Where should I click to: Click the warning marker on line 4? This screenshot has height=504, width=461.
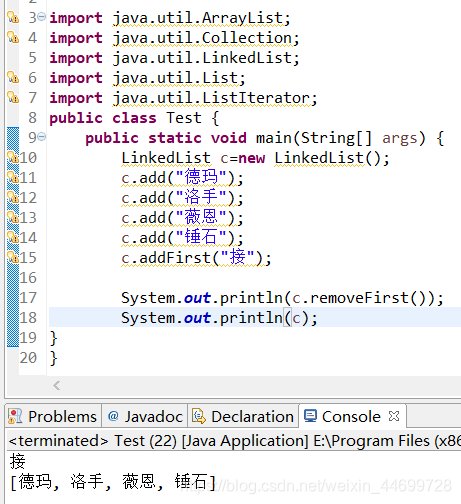click(x=13, y=38)
